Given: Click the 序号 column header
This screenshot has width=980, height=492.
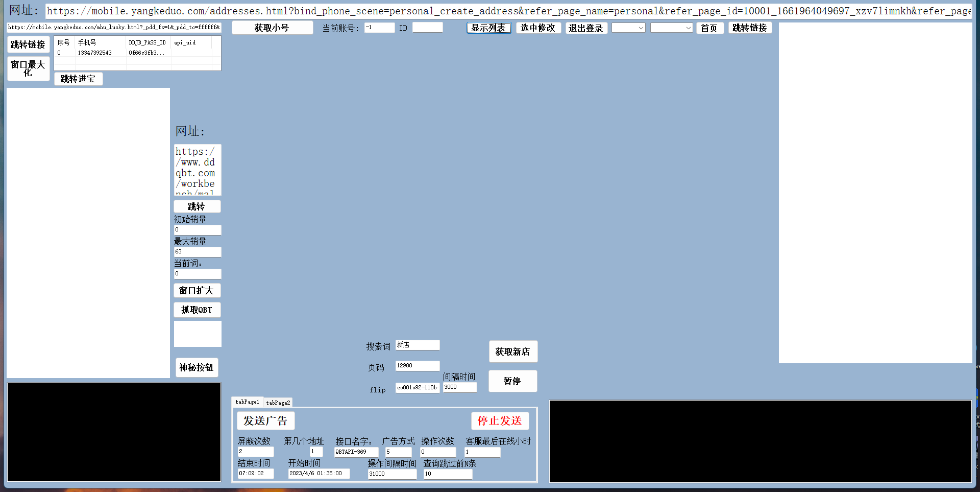Looking at the screenshot, I should 65,42.
